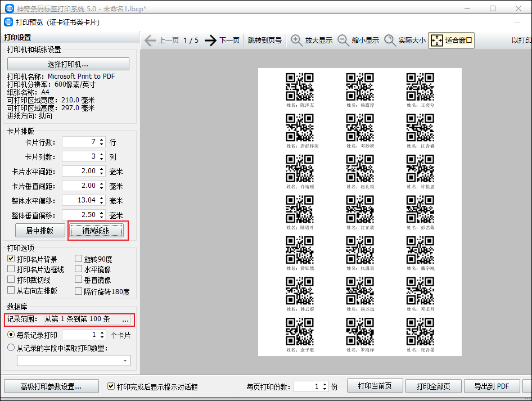Screen dimensions: 532x401
Task: Export the labels to PDF
Action: tap(492, 386)
